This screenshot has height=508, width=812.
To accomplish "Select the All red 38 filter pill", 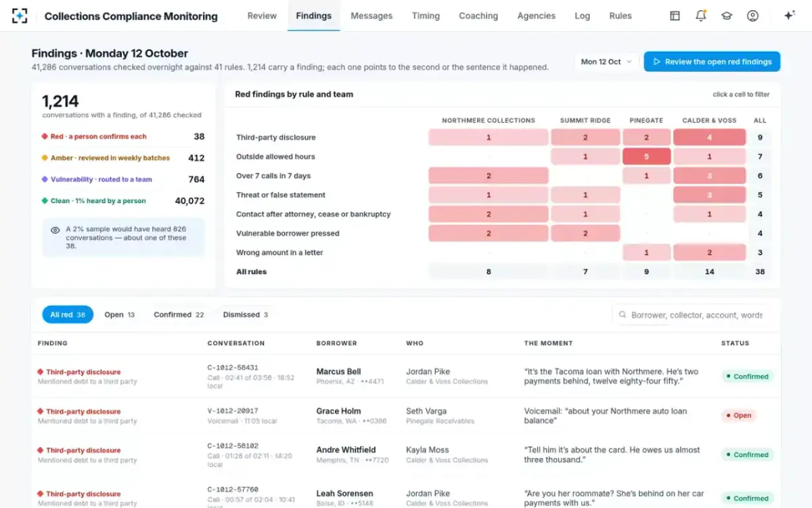I will coord(68,314).
